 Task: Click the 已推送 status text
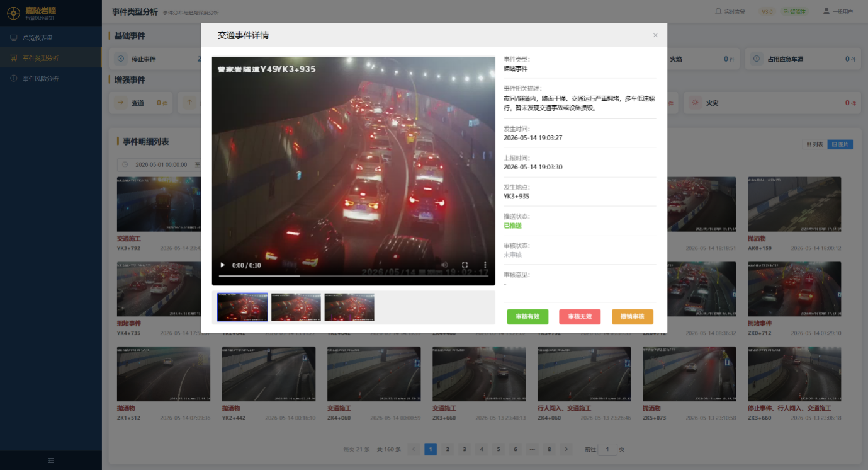coord(512,226)
